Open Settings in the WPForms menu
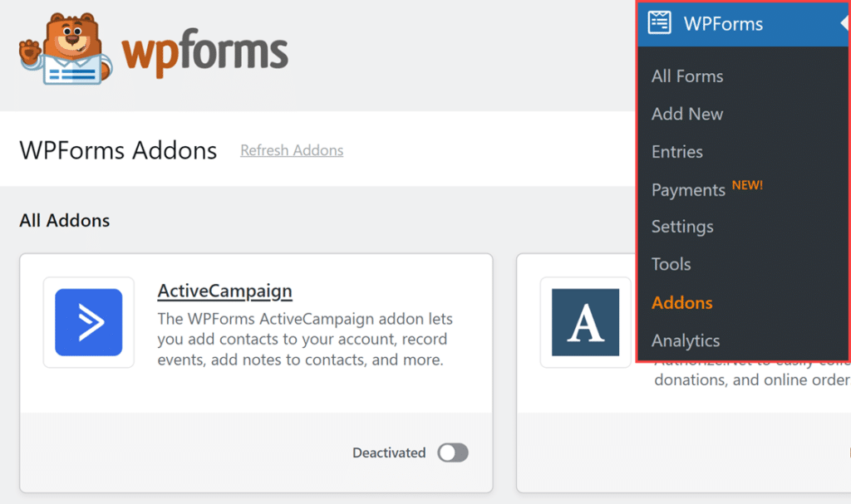Screen dimensions: 851x504 pyautogui.click(x=682, y=227)
